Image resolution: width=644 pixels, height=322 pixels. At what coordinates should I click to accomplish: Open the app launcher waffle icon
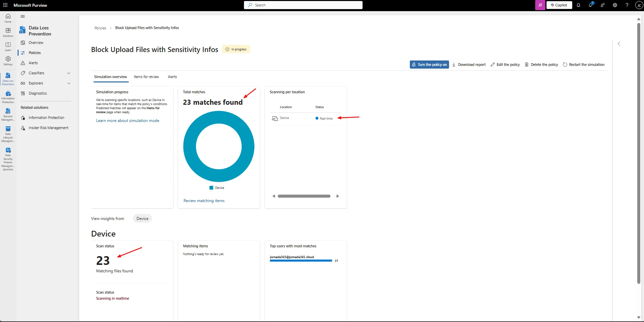(5, 5)
